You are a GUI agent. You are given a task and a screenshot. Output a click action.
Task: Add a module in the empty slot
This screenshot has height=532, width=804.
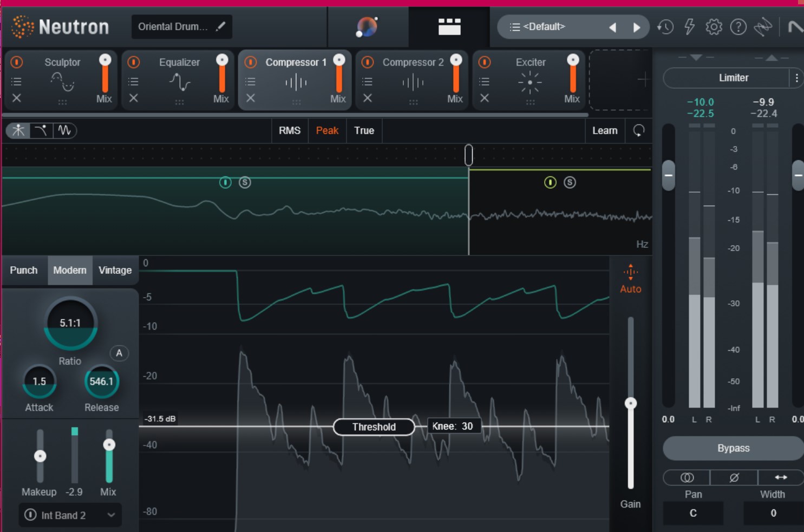pyautogui.click(x=620, y=80)
